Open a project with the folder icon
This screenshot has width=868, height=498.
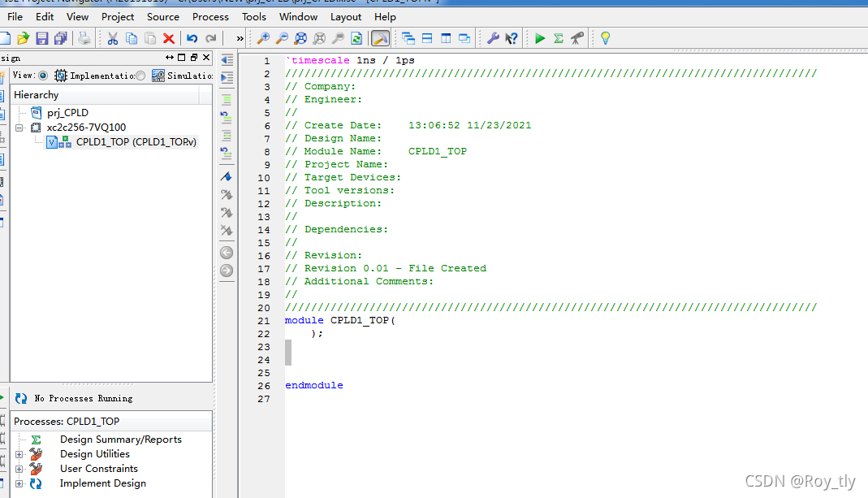coord(23,38)
